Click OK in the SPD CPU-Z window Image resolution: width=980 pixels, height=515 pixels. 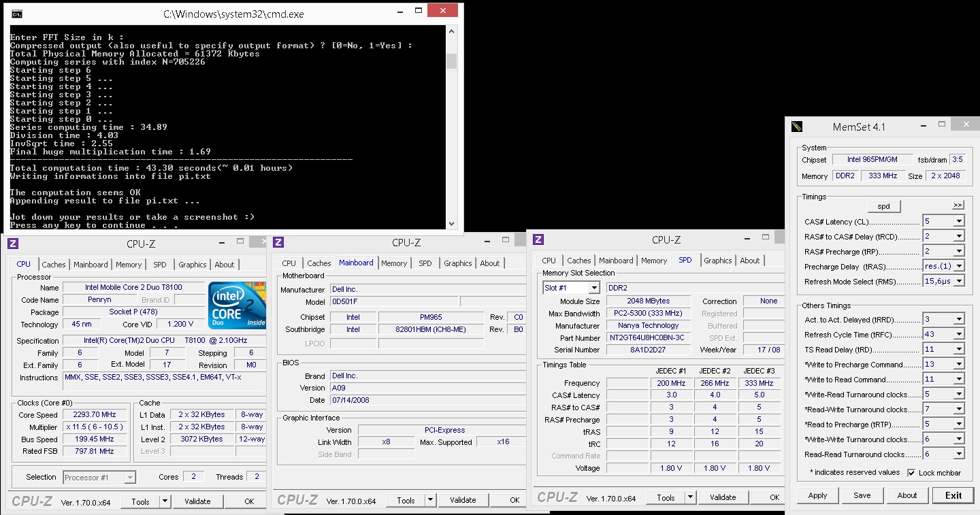click(x=768, y=497)
